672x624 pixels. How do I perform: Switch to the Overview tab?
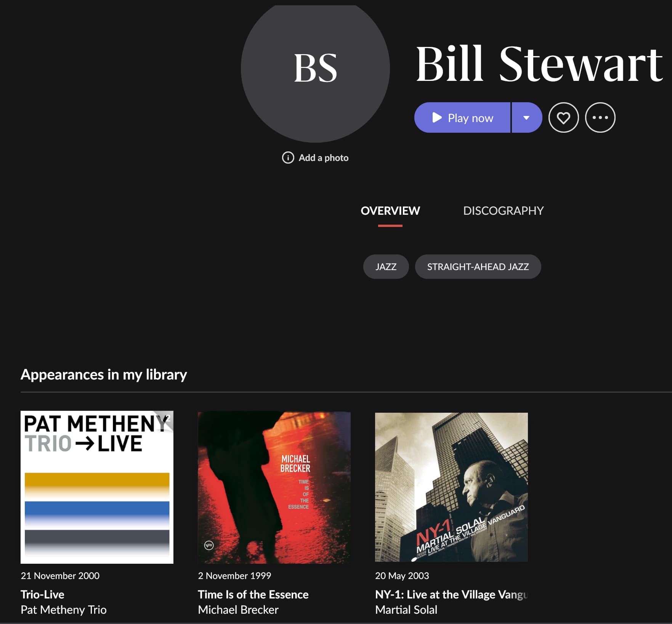point(390,211)
